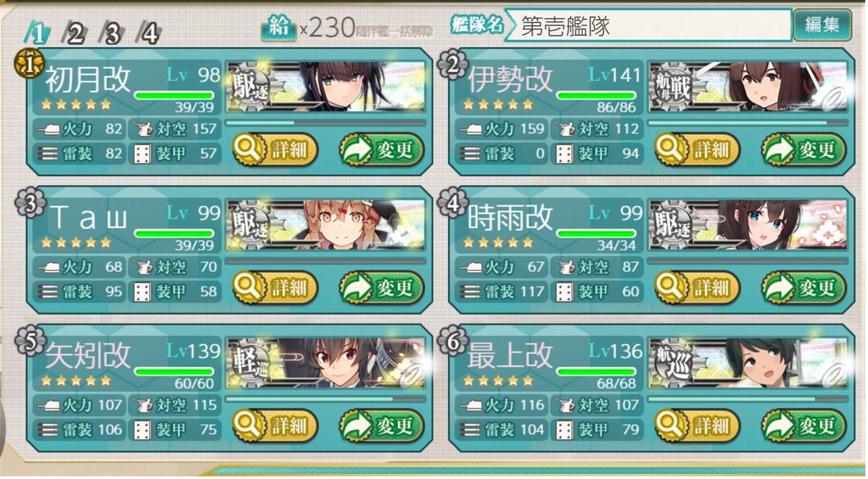Screen dimensions: 868x479
Task: Open 詳細 details for 伊勢改
Action: [x=697, y=150]
